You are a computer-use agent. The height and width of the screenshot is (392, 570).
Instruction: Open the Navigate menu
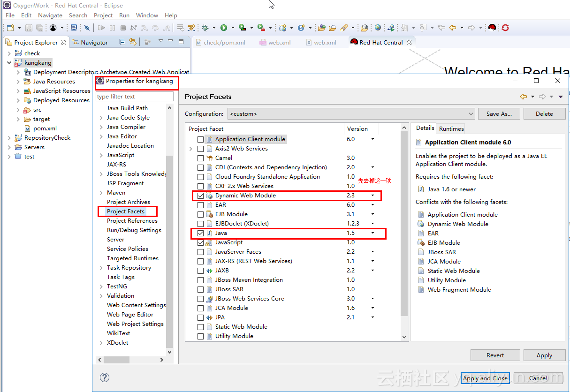50,15
